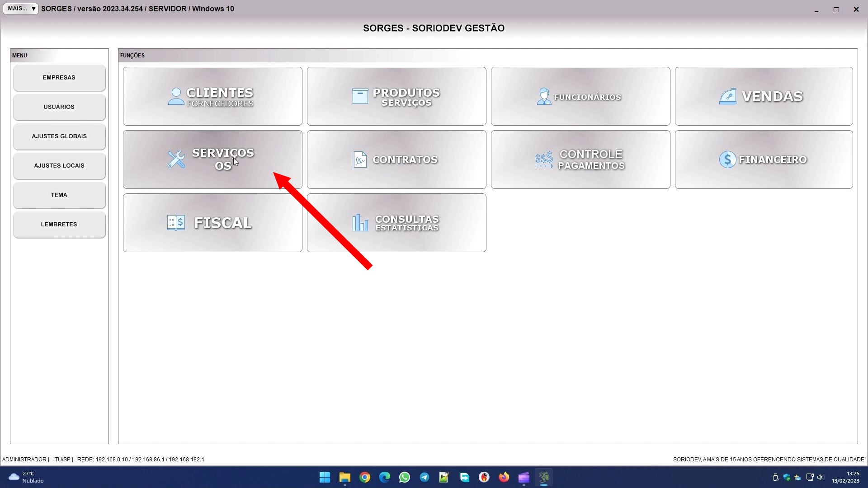
Task: Open Ajustes Globais from the menu
Action: pyautogui.click(x=59, y=136)
